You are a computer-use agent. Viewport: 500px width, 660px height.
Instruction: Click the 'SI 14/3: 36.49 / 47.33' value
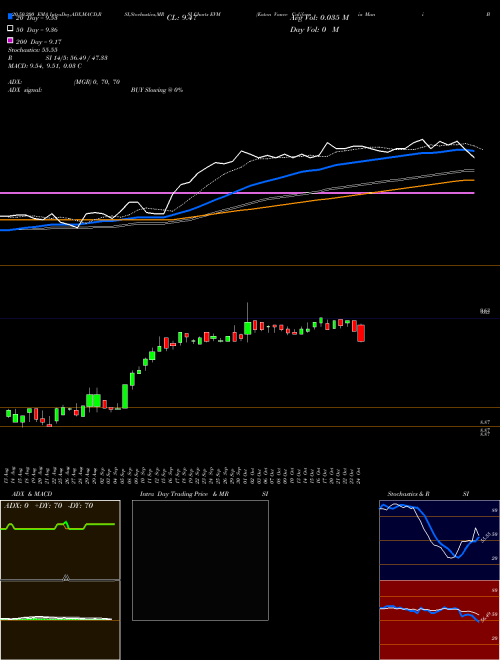(x=77, y=58)
